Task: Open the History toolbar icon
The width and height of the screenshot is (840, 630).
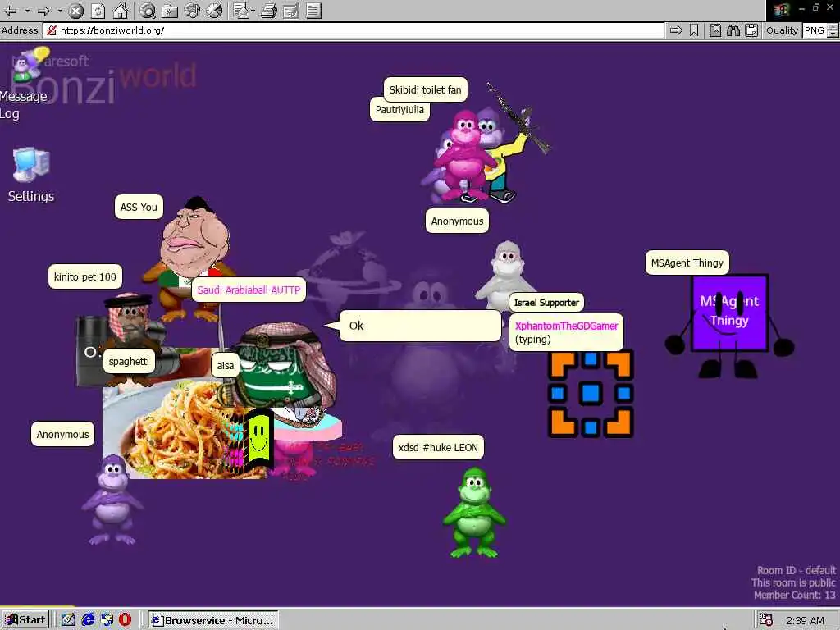Action: point(214,10)
